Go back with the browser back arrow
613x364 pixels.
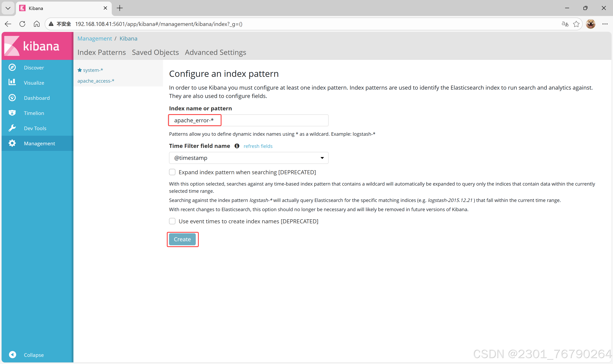tap(8, 24)
